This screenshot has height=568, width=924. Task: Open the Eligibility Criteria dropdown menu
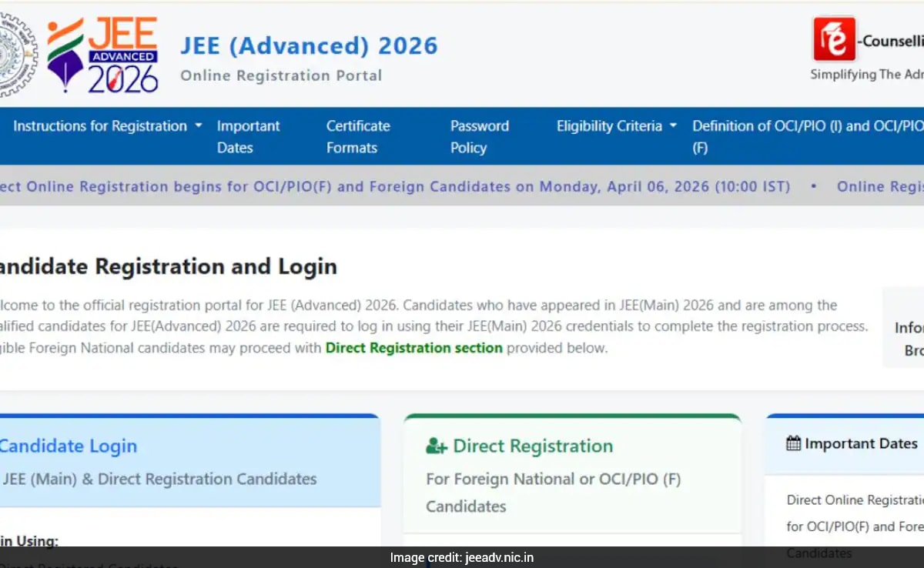pos(616,126)
